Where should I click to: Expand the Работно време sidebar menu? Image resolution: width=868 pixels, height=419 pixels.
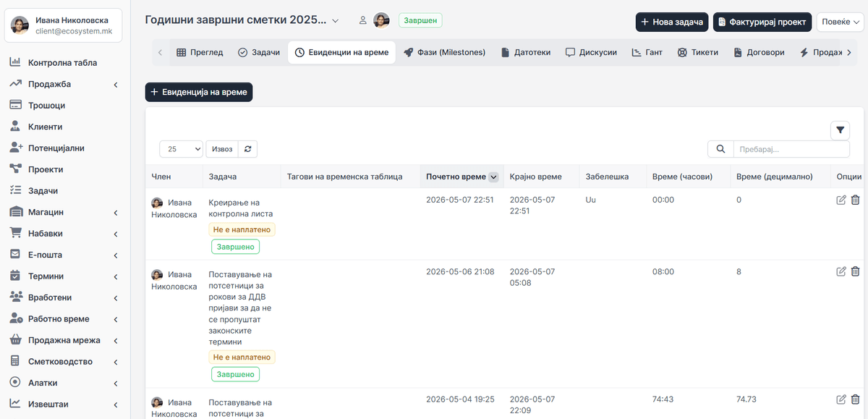coord(65,318)
